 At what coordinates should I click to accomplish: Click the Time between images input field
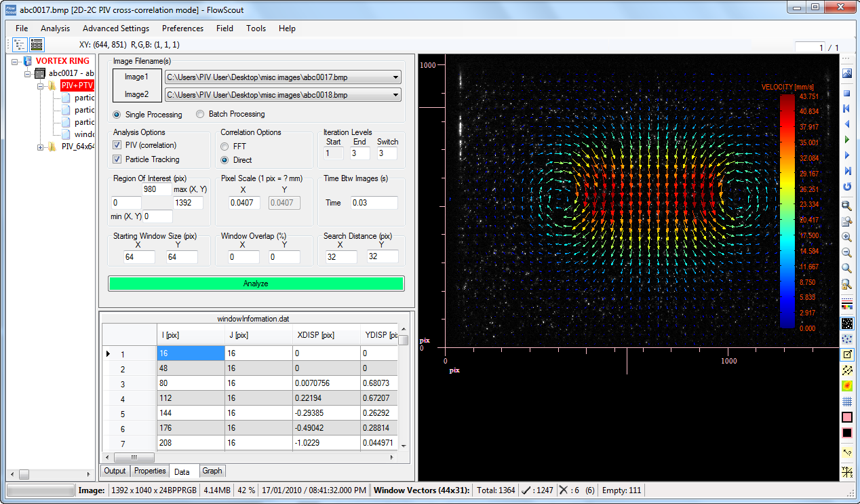click(374, 203)
